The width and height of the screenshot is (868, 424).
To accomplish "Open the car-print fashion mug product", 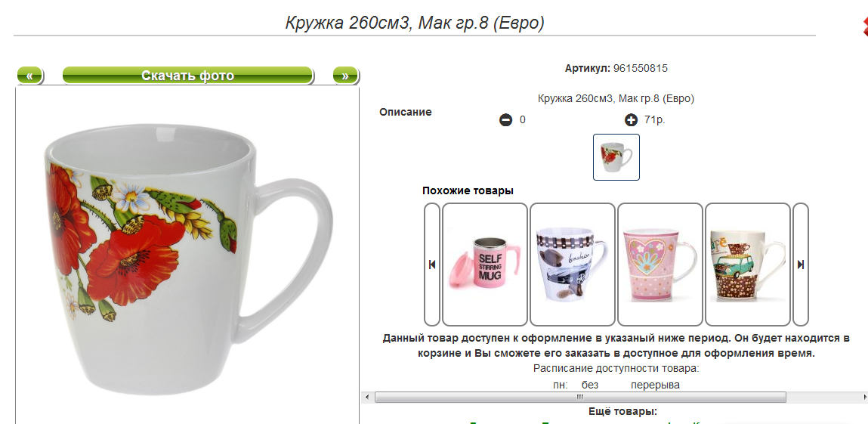I will pos(573,265).
